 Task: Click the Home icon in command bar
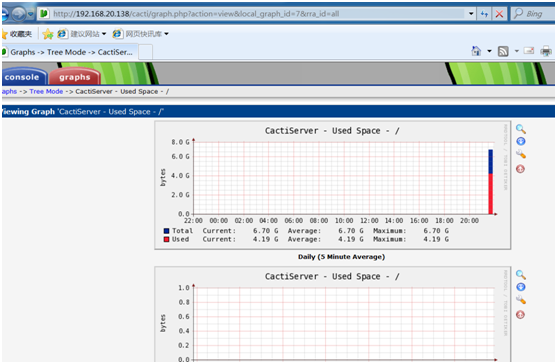pos(476,51)
